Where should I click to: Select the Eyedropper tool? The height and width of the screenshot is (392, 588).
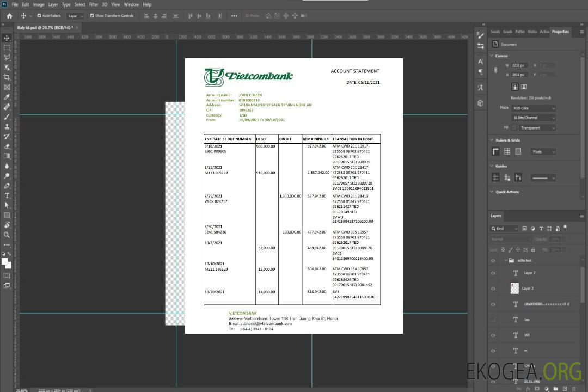pos(7,97)
